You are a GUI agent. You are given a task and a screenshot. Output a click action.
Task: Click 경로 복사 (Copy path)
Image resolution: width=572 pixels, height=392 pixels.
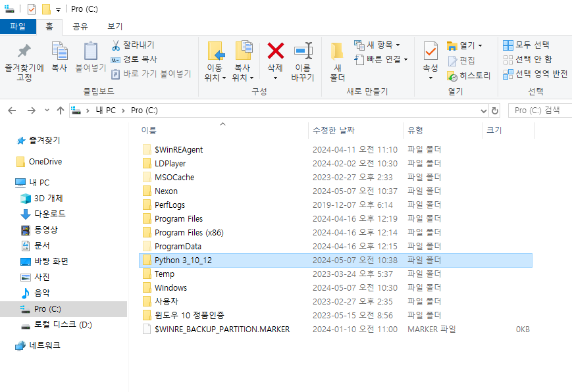pos(134,59)
